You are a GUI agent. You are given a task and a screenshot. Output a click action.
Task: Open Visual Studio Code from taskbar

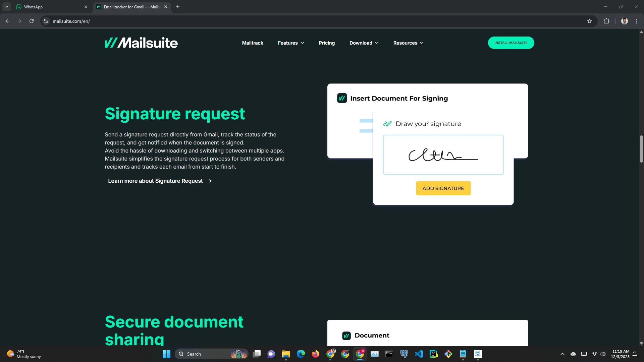coord(419,354)
